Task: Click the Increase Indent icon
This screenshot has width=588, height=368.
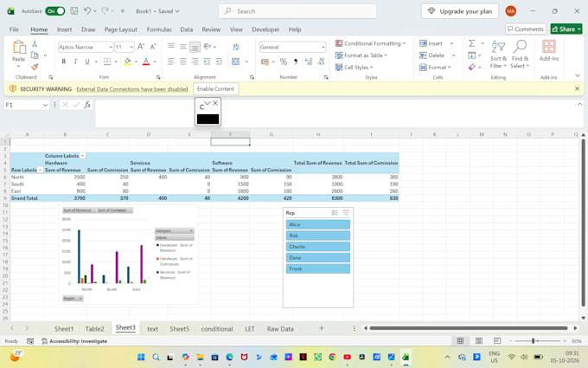Action: [219, 61]
